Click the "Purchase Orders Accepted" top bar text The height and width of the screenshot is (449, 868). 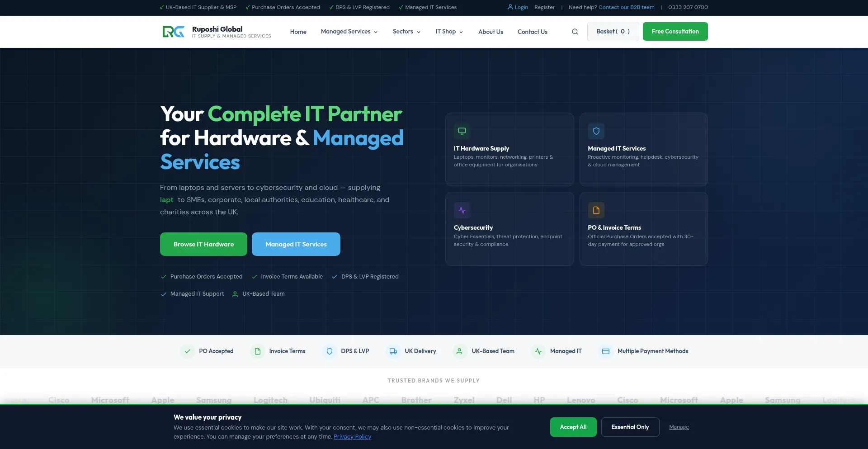click(x=286, y=7)
